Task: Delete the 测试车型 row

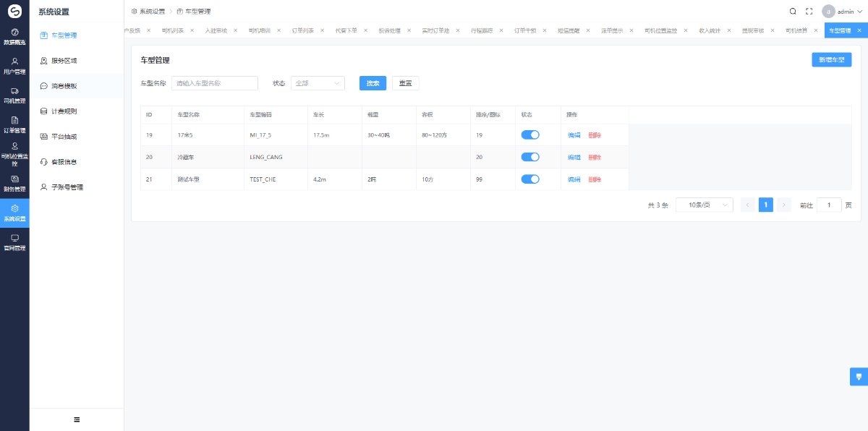Action: point(595,179)
